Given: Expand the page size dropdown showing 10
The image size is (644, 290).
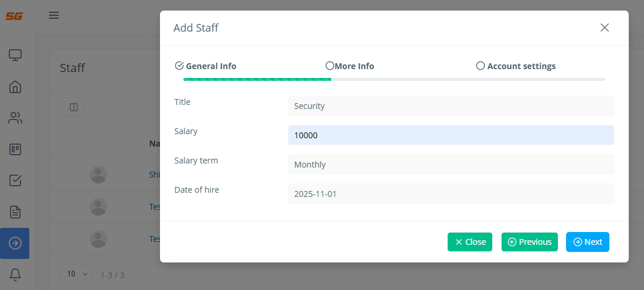Looking at the screenshot, I should [76, 274].
